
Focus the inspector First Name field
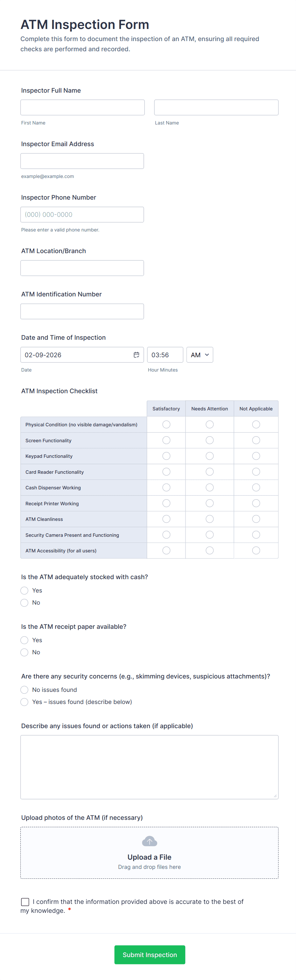point(82,108)
